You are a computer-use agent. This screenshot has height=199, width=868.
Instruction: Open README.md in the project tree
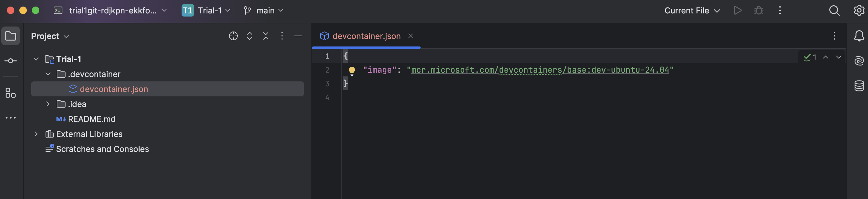91,119
